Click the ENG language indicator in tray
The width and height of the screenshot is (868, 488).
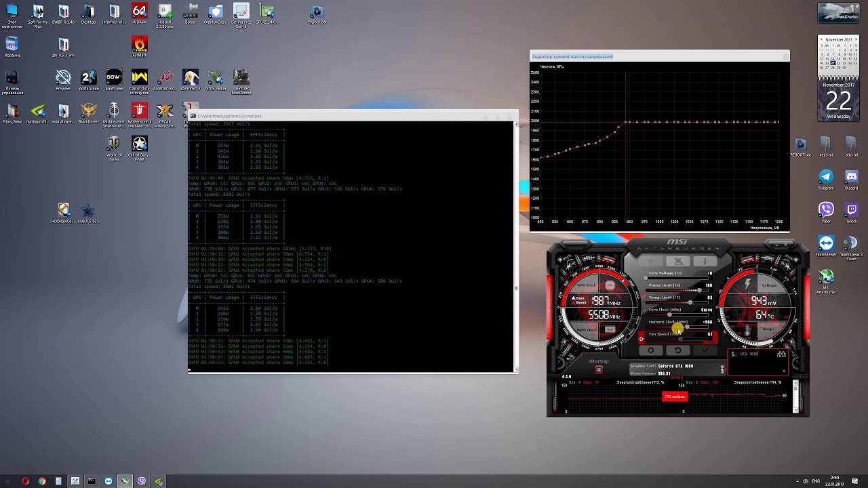click(816, 481)
